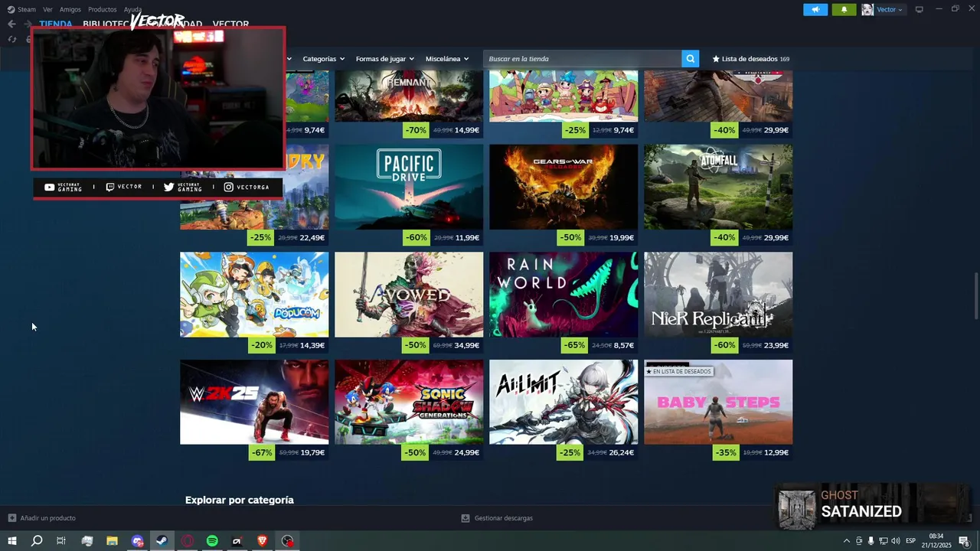Click the Añadir un producto plus icon
This screenshot has height=551, width=980.
[11, 518]
